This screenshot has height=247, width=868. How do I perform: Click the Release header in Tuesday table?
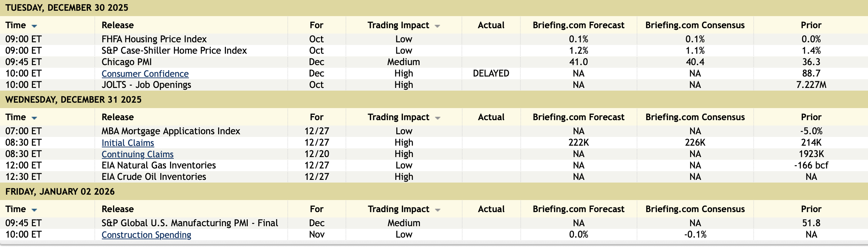[118, 25]
